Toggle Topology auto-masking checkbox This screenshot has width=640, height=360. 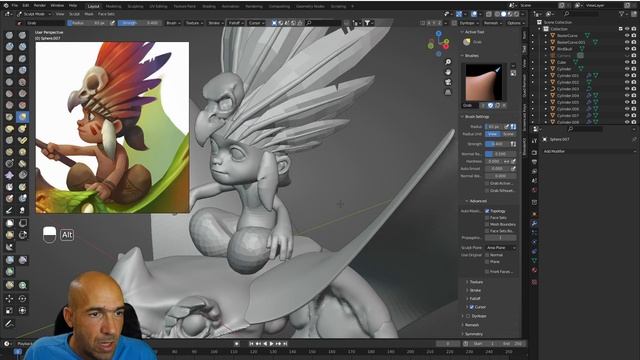[487, 211]
